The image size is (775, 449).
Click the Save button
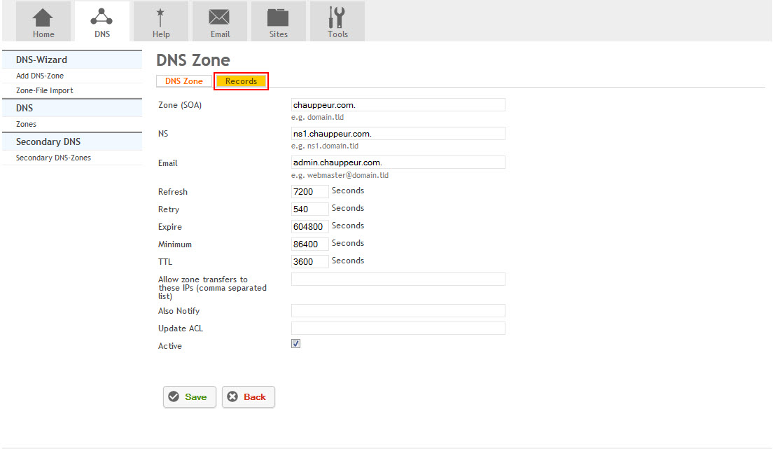point(190,397)
